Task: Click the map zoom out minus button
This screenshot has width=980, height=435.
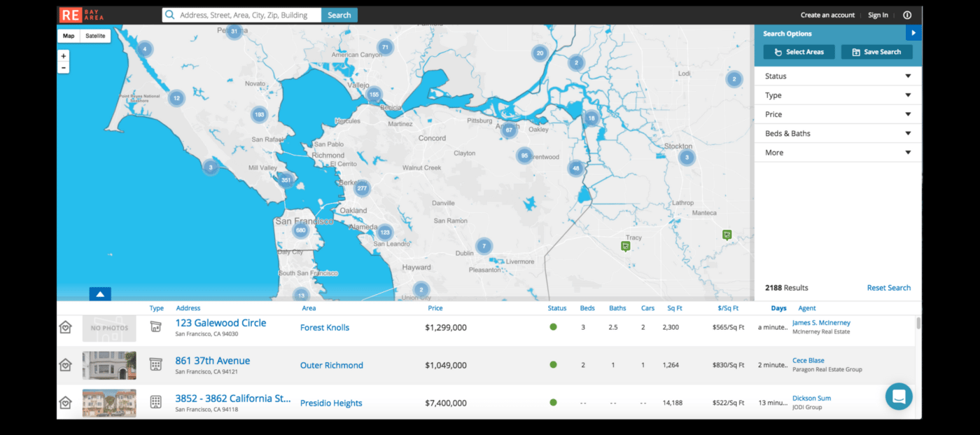Action: point(64,68)
